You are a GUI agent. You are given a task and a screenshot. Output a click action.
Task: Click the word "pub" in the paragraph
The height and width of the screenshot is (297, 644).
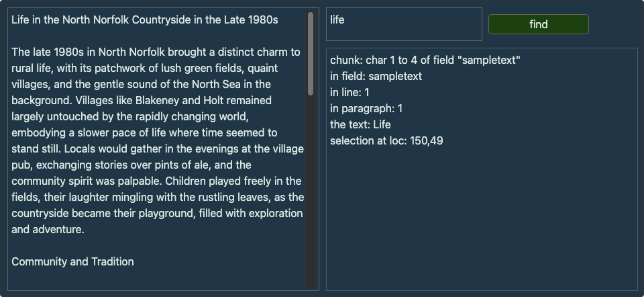(x=20, y=165)
